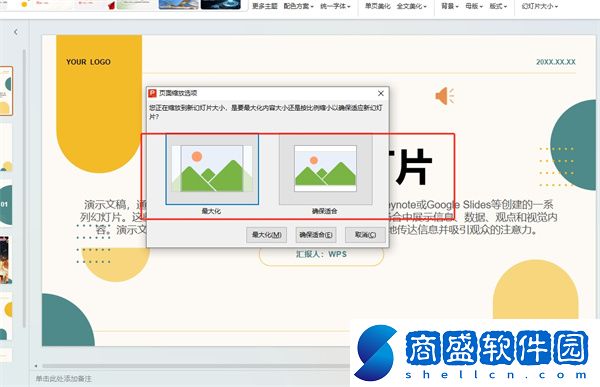Click the orange speaker audio icon on the slide
Viewport: 600px width, 387px height.
click(445, 95)
